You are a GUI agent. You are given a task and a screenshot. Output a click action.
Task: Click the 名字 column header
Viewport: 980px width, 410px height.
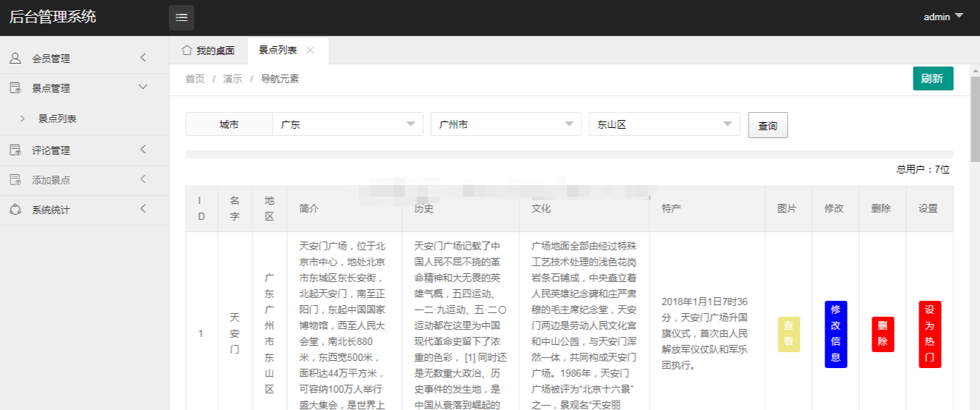(234, 208)
